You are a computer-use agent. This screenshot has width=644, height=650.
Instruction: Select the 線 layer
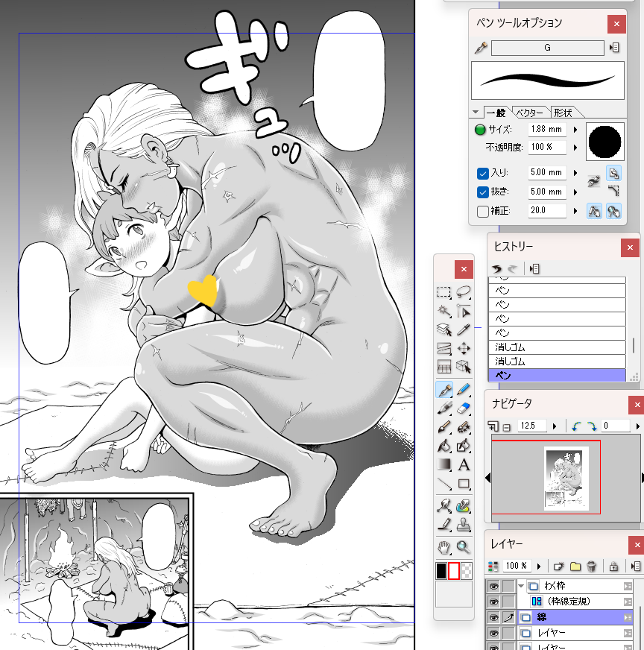point(575,617)
